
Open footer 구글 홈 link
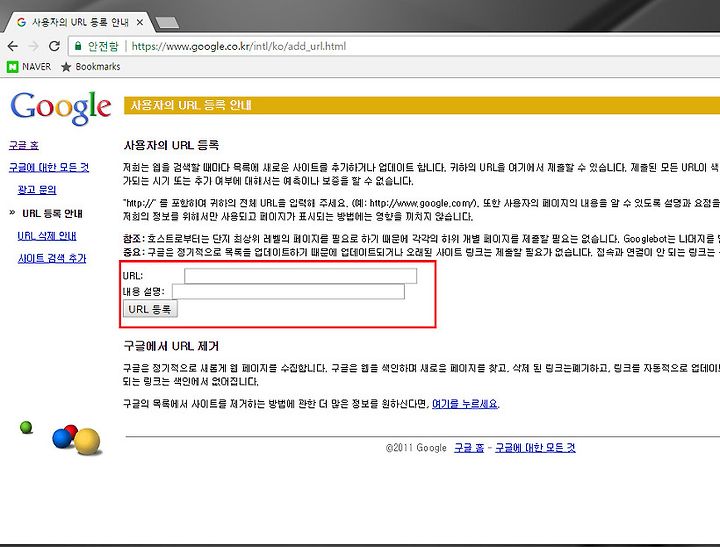pyautogui.click(x=469, y=447)
